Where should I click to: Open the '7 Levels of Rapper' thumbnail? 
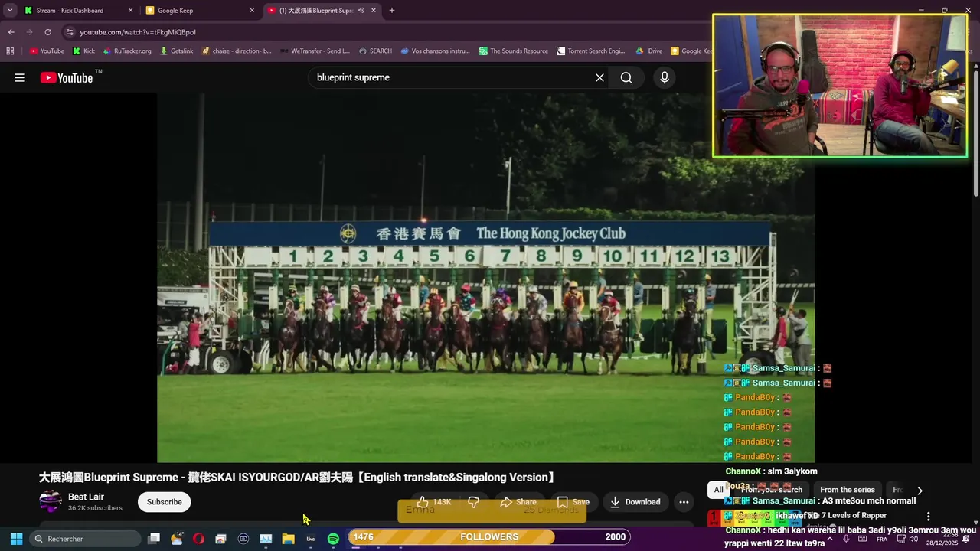(753, 519)
